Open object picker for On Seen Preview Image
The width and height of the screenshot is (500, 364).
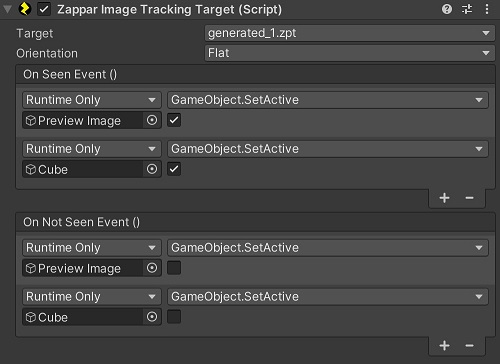152,120
